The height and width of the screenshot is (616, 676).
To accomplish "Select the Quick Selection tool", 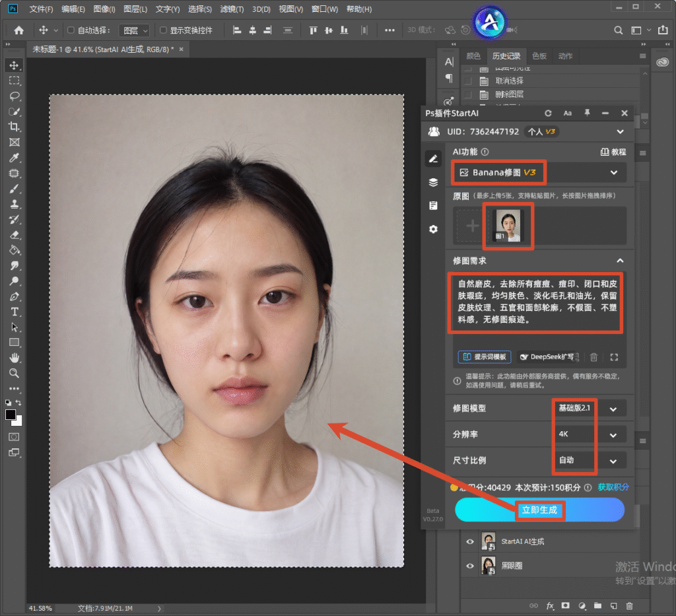I will coord(14,112).
